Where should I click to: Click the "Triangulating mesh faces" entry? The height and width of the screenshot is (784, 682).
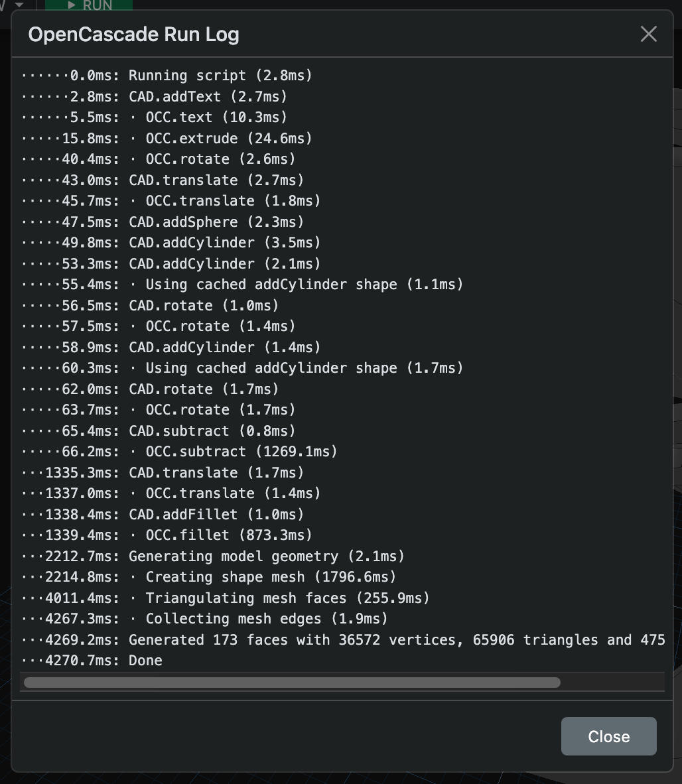tap(287, 598)
